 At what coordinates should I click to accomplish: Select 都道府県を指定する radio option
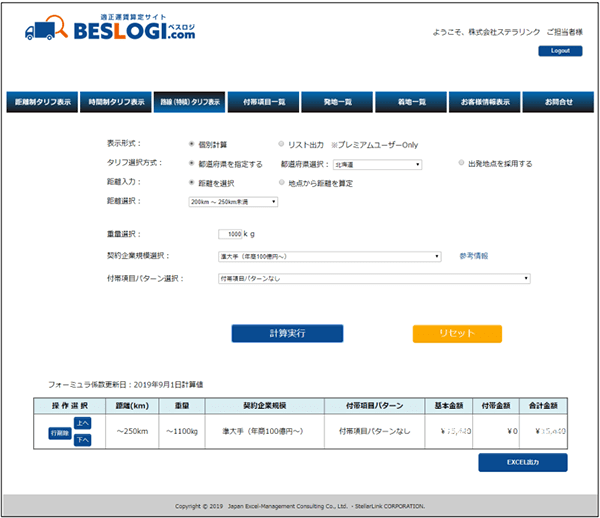192,164
